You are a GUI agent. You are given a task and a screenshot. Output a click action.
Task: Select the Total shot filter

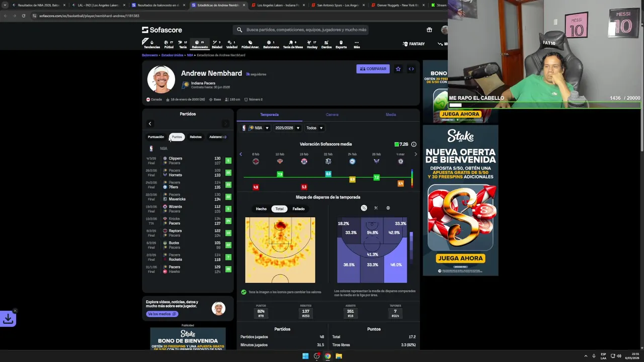click(x=279, y=209)
